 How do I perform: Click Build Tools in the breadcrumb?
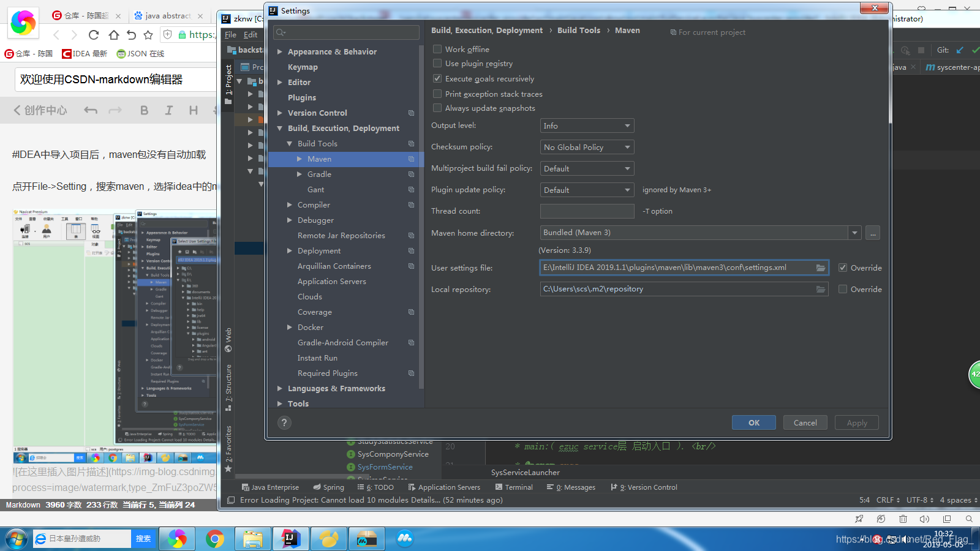click(579, 30)
